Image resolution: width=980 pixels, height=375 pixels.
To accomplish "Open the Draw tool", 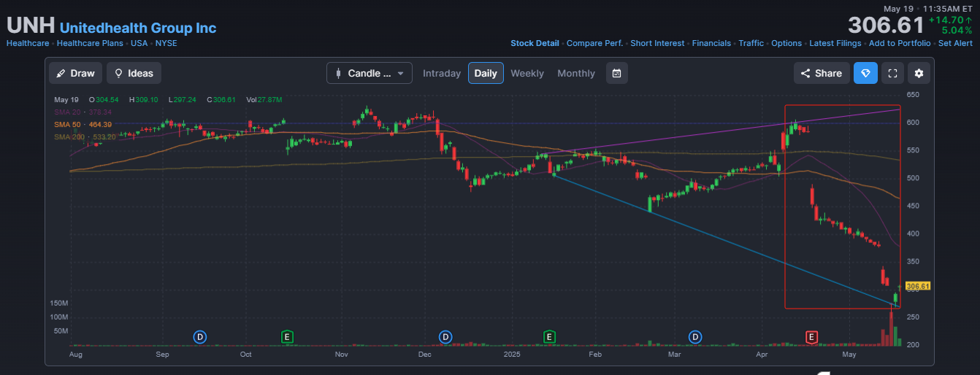I will coord(75,73).
